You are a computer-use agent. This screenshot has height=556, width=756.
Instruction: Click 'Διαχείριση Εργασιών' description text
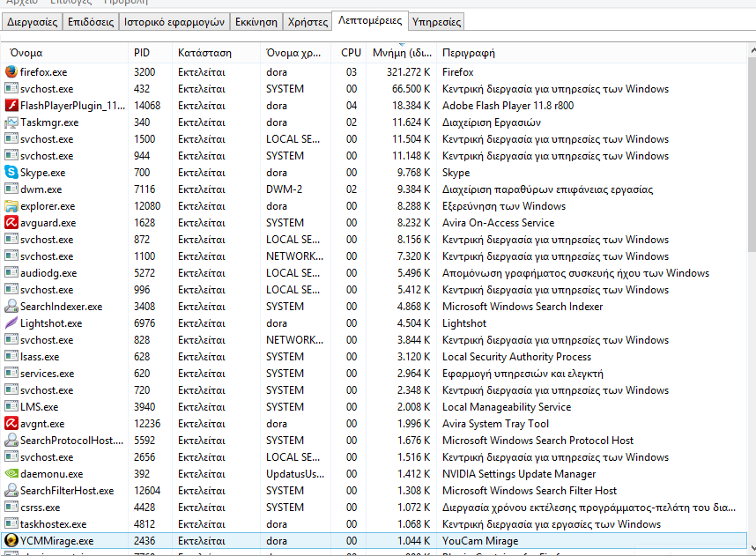coord(492,122)
